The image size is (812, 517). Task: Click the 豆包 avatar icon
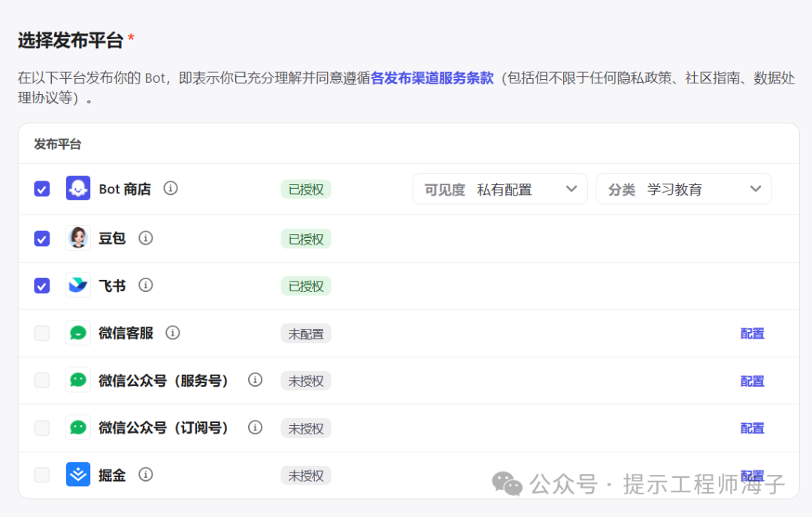(x=78, y=239)
